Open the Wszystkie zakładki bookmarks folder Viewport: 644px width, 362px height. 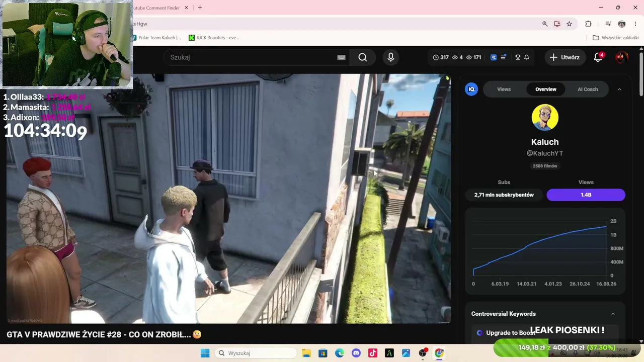616,38
